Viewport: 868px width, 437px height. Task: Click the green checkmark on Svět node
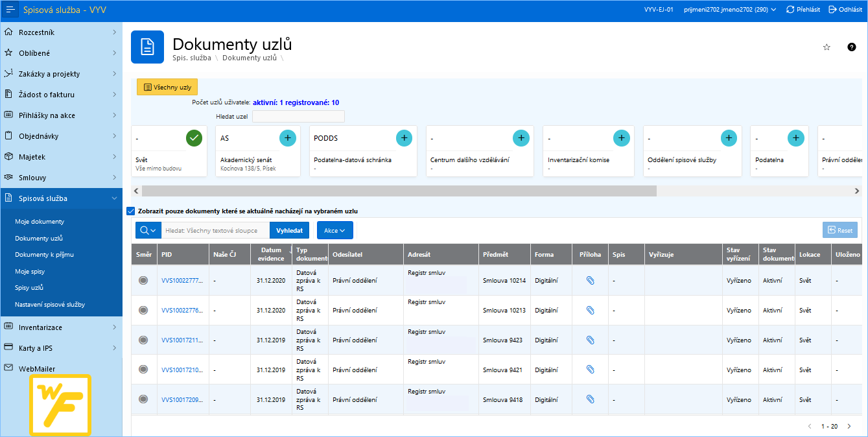(194, 138)
